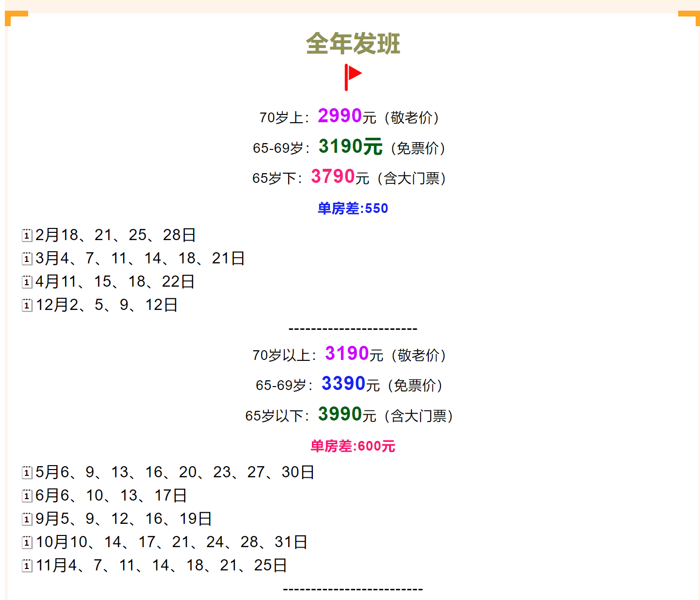This screenshot has height=600, width=700.
Task: Click the pink 单房差:600元 text
Action: click(353, 446)
